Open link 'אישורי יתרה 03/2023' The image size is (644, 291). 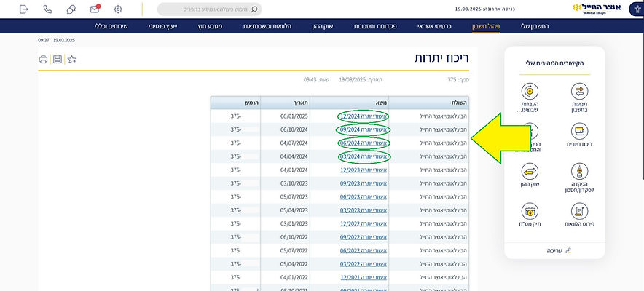point(364,210)
